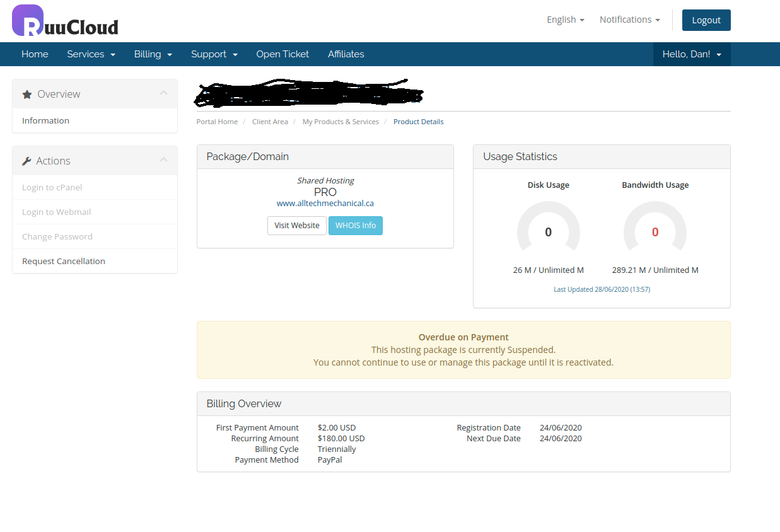Open the Billing menu

(x=153, y=54)
